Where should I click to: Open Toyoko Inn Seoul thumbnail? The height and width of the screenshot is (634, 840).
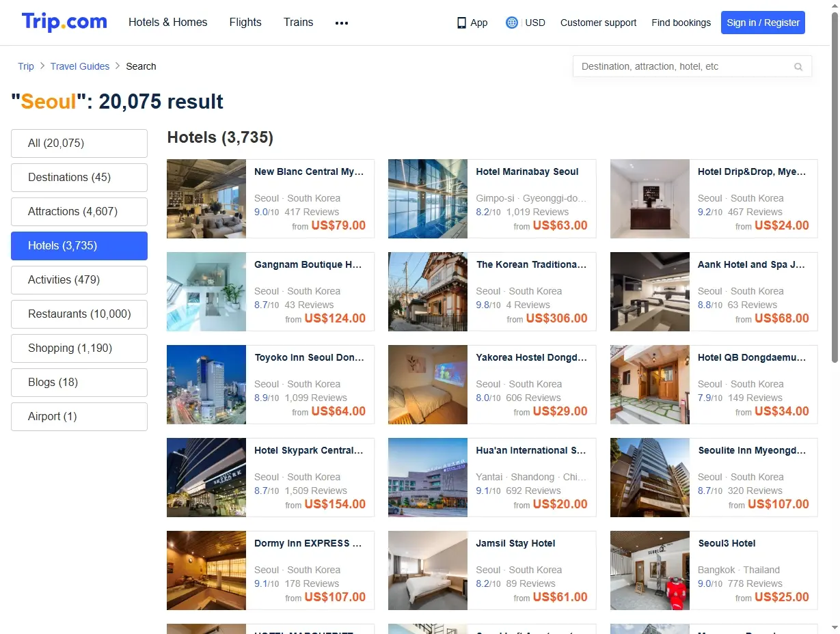(206, 385)
